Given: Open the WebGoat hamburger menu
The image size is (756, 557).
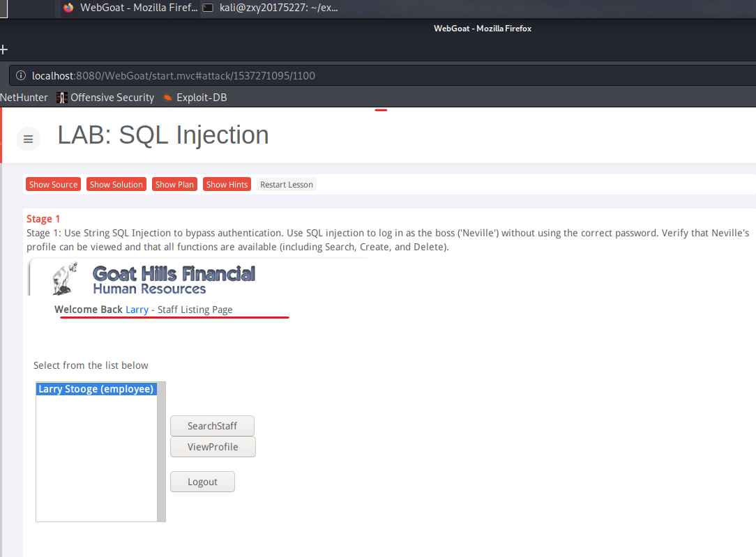Looking at the screenshot, I should [x=28, y=139].
